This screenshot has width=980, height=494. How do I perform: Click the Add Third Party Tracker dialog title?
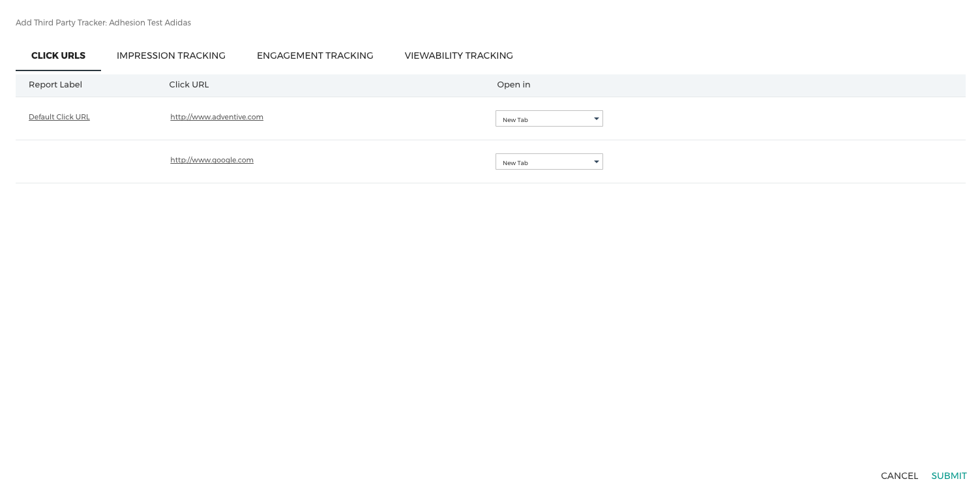coord(103,23)
